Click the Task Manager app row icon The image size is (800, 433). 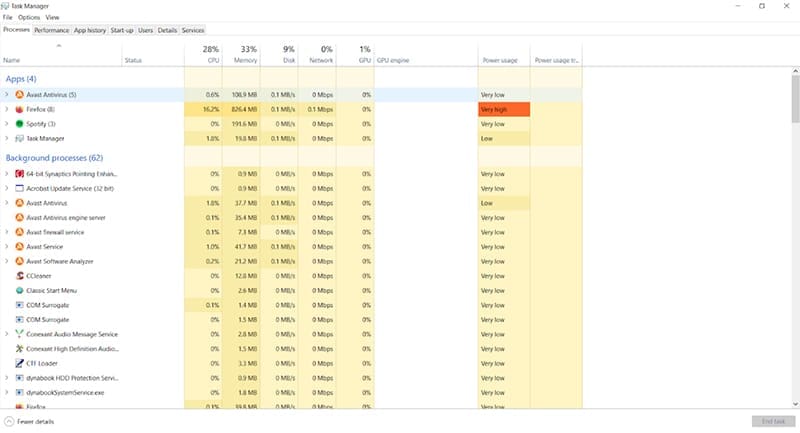tap(19, 138)
